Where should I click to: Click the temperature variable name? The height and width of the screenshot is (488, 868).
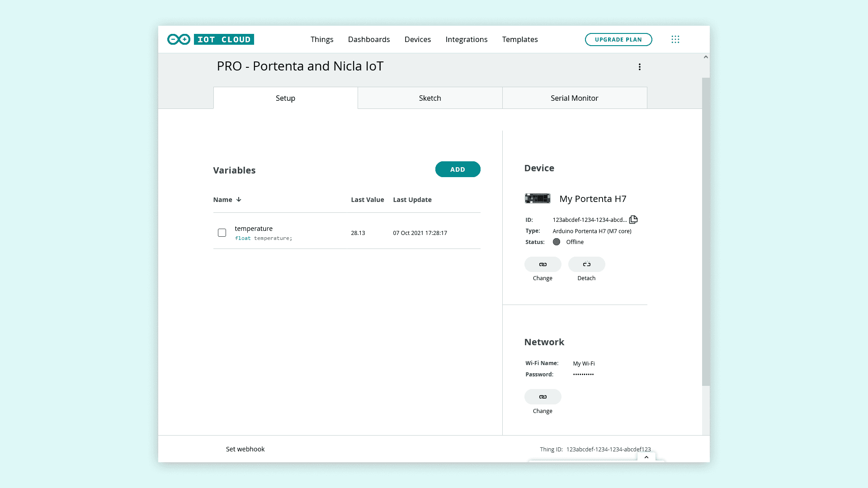pos(254,229)
